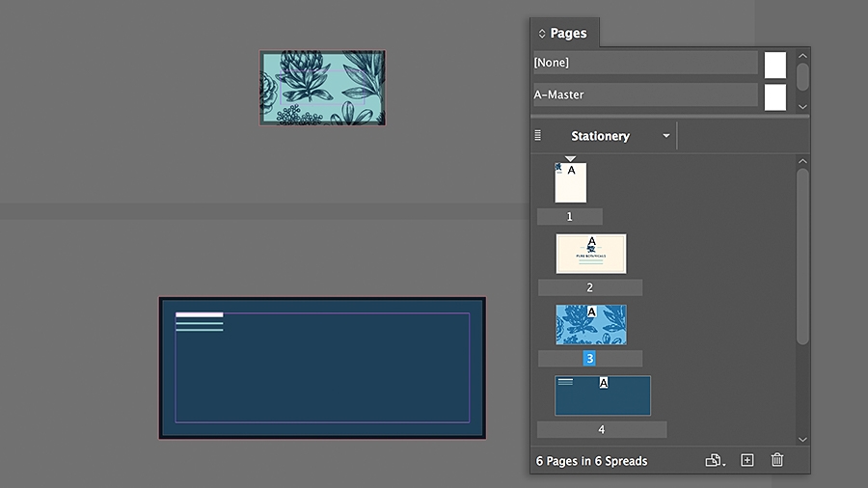Click the Stationery section name

pyautogui.click(x=601, y=136)
